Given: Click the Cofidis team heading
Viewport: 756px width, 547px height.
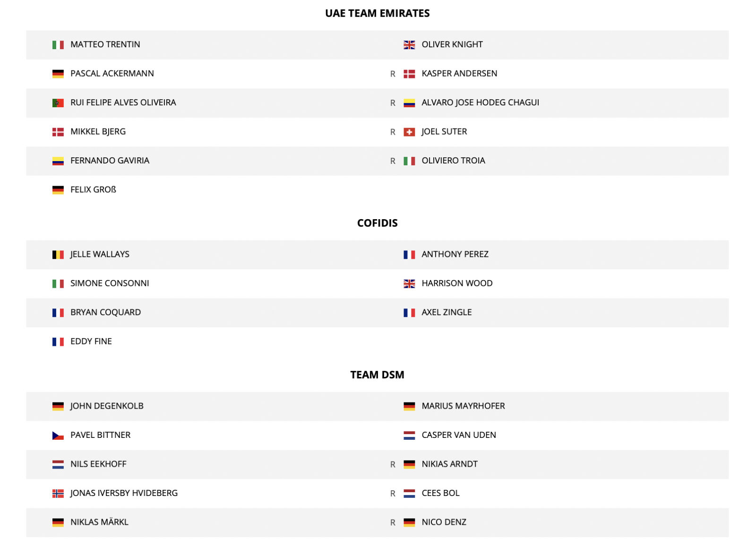Looking at the screenshot, I should (377, 223).
